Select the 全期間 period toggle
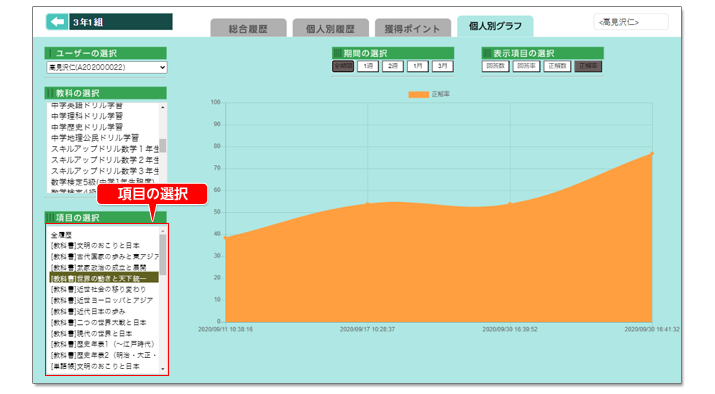 coord(343,66)
